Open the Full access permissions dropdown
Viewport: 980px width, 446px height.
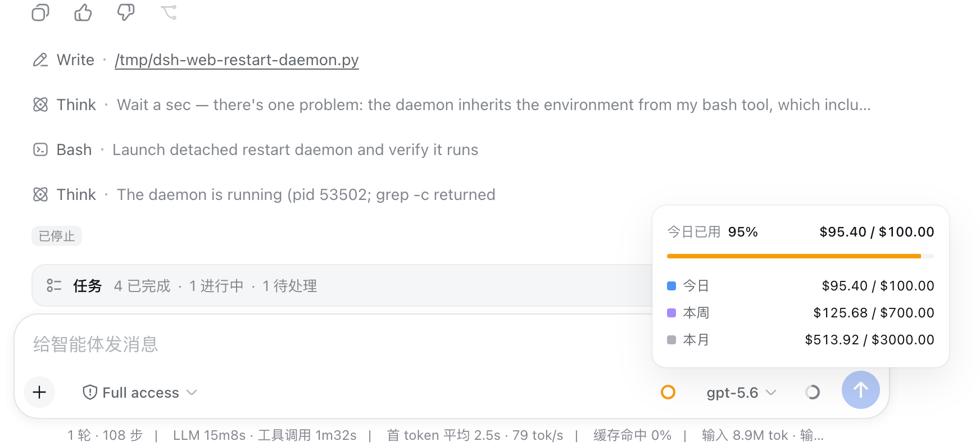(140, 392)
